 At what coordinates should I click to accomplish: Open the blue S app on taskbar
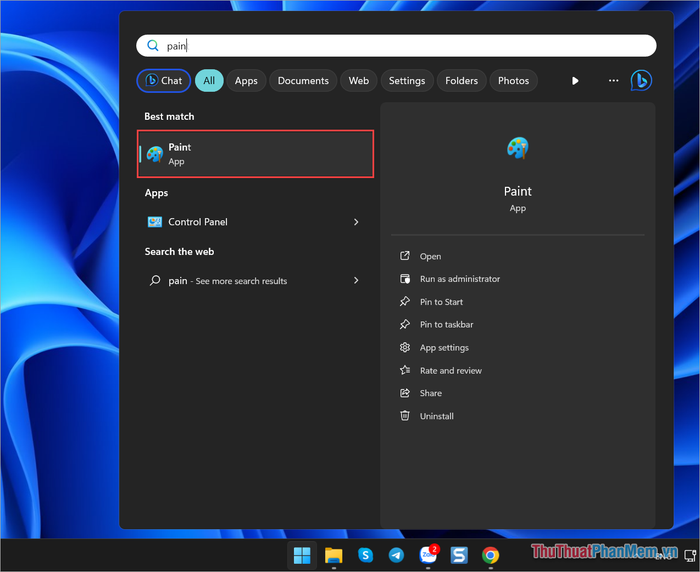tap(459, 555)
